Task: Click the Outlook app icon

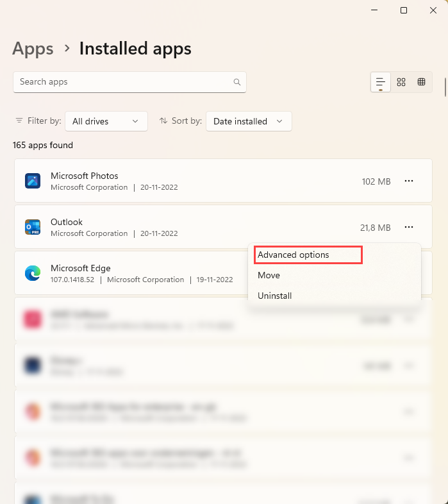Action: pyautogui.click(x=33, y=227)
